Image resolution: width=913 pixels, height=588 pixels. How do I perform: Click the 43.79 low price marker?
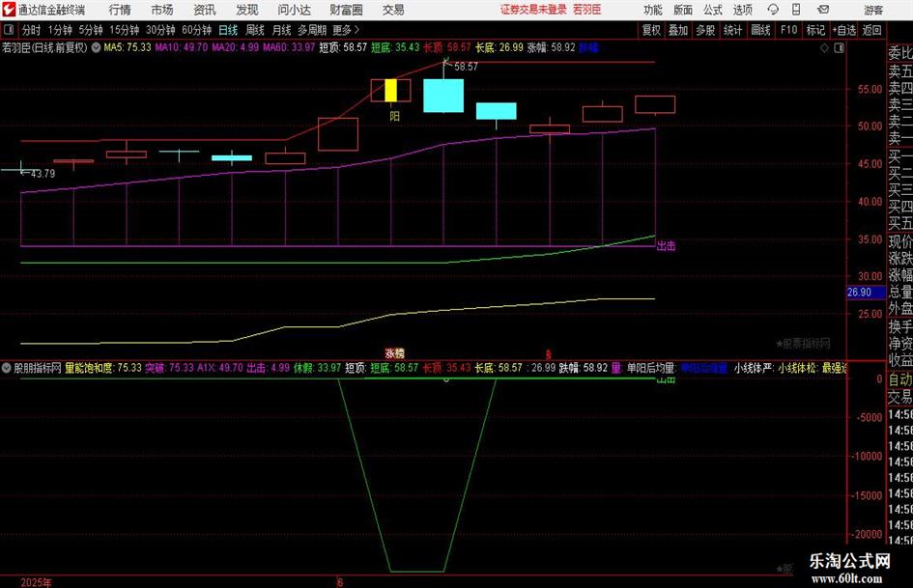tap(43, 174)
